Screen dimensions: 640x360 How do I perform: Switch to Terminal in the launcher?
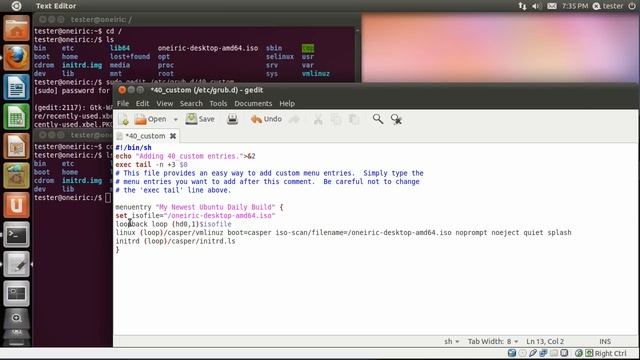pos(16,235)
